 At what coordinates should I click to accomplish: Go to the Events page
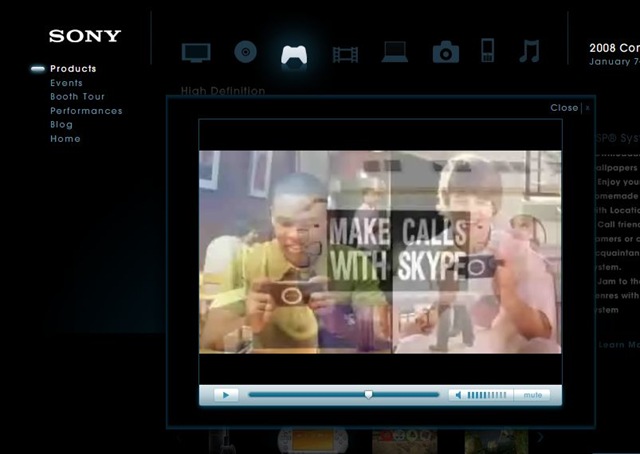point(66,83)
